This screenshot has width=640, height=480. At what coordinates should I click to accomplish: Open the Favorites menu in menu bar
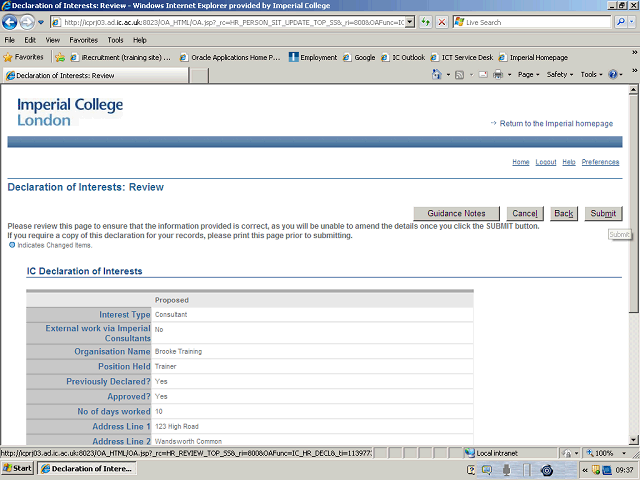[83, 40]
